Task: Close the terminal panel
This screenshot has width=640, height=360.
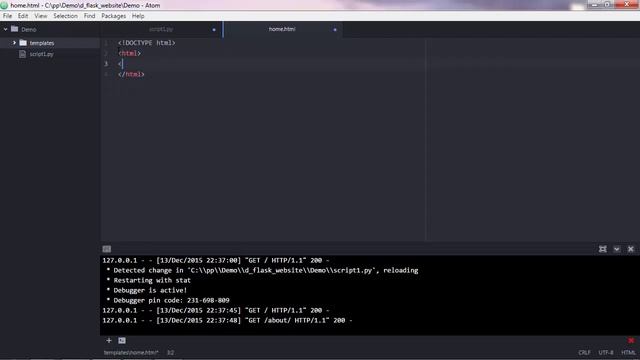Action: pos(631,249)
